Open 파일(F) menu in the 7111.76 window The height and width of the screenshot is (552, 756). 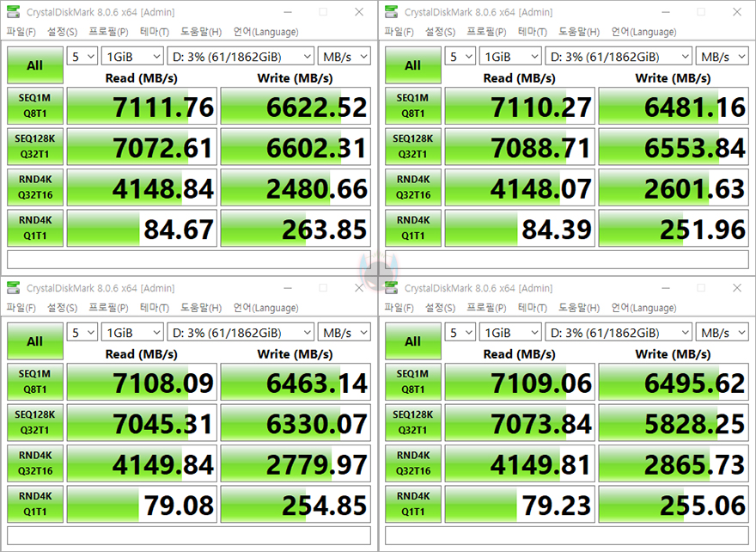[21, 32]
